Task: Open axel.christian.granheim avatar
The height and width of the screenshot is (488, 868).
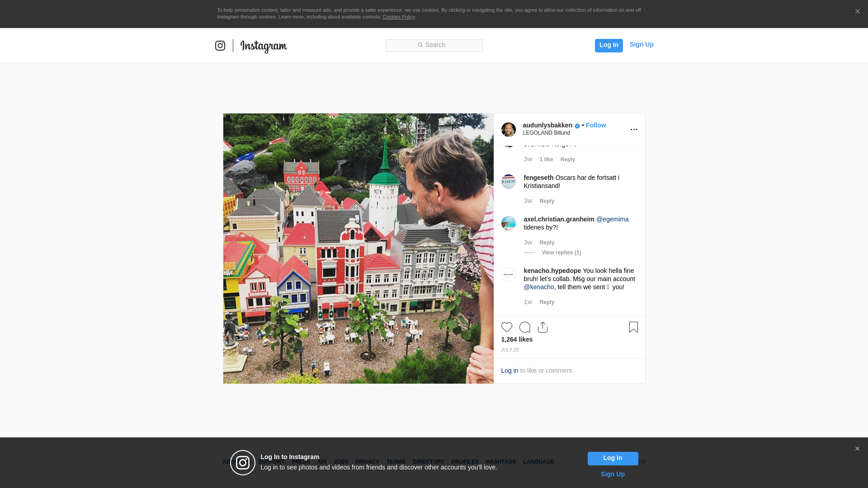Action: (x=509, y=223)
